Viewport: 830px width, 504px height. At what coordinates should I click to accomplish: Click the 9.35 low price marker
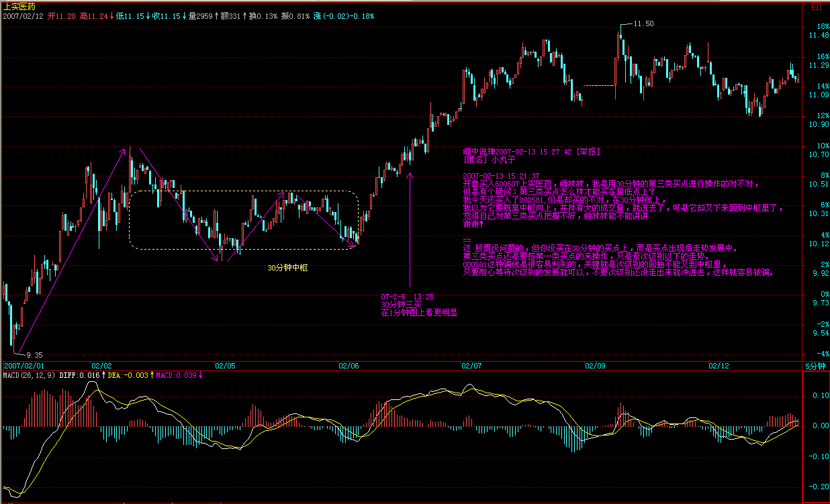point(34,354)
